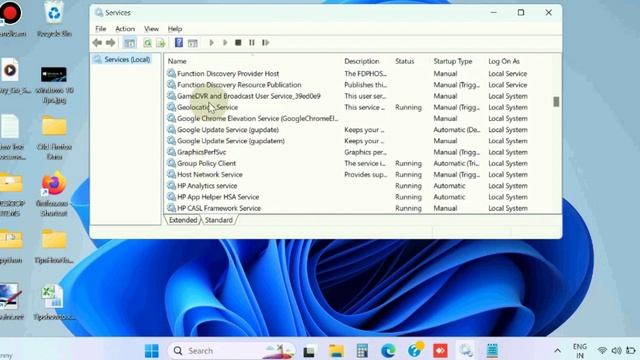Open the Windows Start button
640x360 pixels.
click(x=152, y=351)
